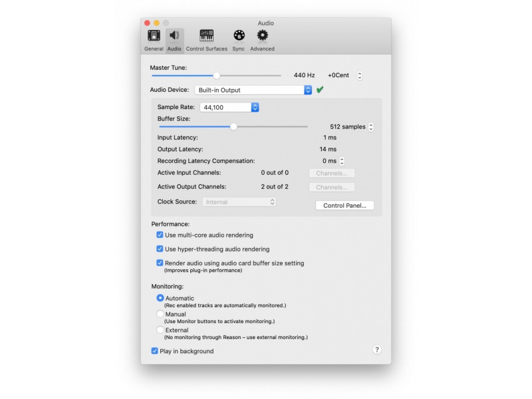532x399 pixels.
Task: Open the General preferences pane icon
Action: 154,36
